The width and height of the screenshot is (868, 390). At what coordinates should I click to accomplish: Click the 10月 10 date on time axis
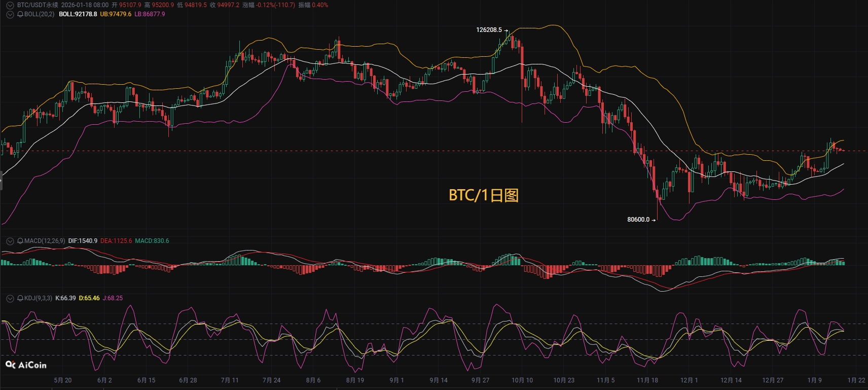(522, 380)
